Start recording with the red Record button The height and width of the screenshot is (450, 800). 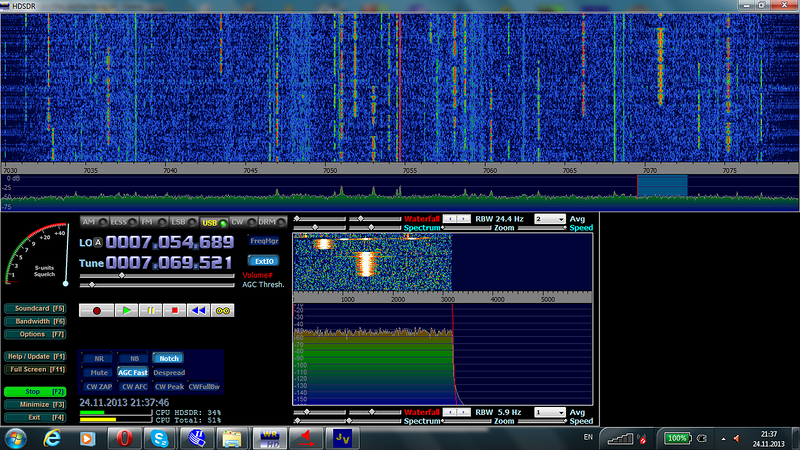point(96,310)
